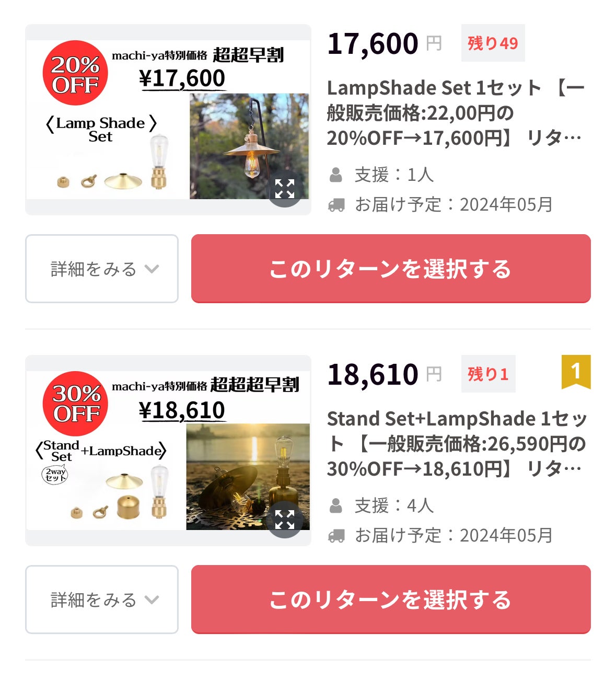Click the delivery truck icon for 17,600 return
This screenshot has width=616, height=679.
point(336,204)
